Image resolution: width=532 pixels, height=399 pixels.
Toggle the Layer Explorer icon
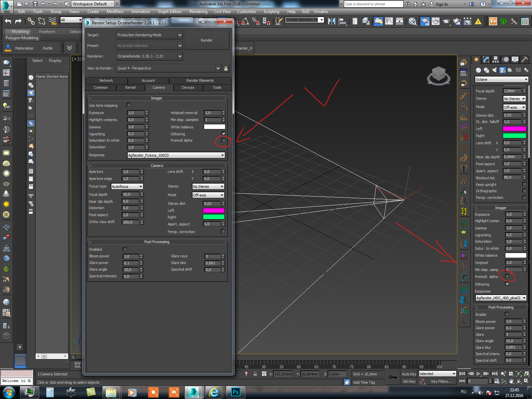coord(366,21)
